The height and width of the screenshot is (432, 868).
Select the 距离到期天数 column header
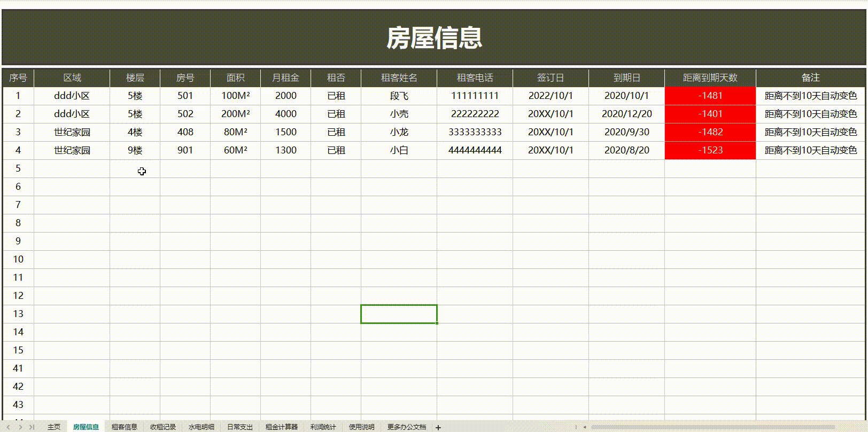(x=710, y=78)
